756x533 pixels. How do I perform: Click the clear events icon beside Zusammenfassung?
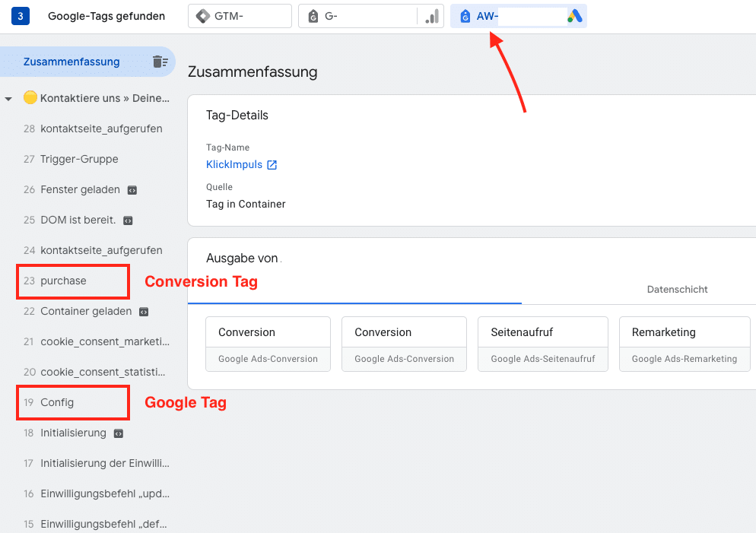pos(160,62)
